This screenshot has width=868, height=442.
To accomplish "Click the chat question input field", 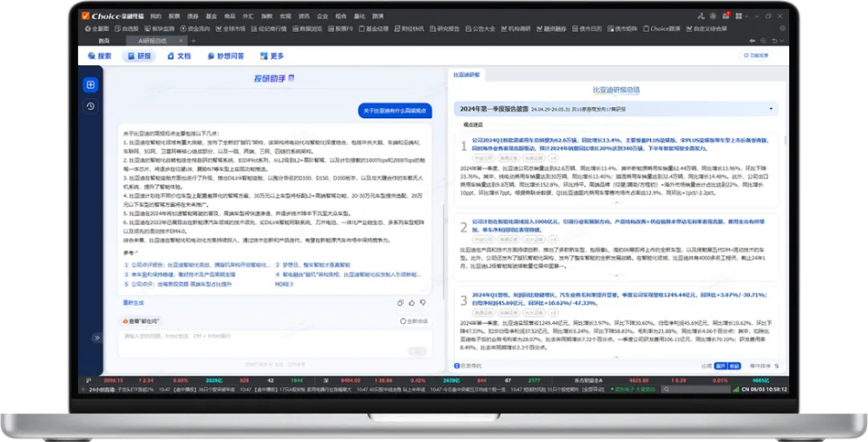I will click(260, 339).
